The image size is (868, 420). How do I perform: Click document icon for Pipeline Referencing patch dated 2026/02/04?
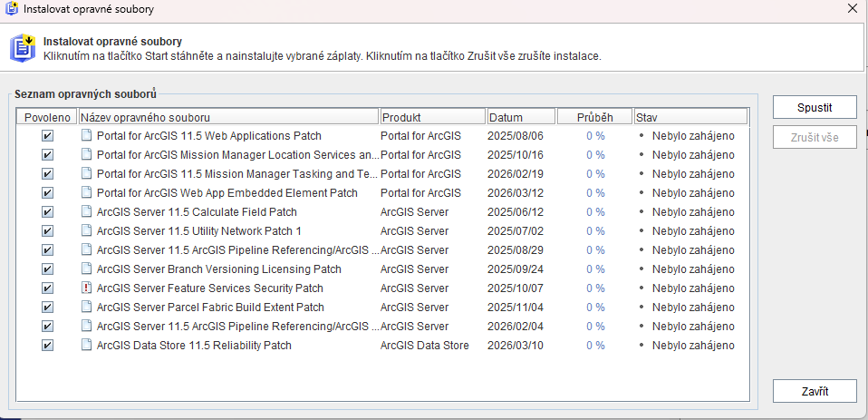pyautogui.click(x=86, y=326)
